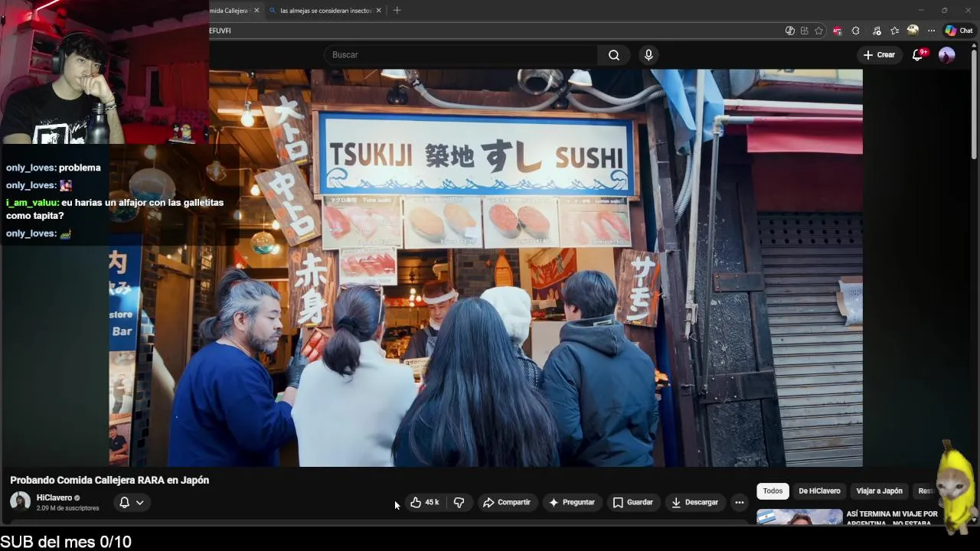The height and width of the screenshot is (551, 980).
Task: Open the favorites list icon in toolbar
Action: click(x=894, y=31)
